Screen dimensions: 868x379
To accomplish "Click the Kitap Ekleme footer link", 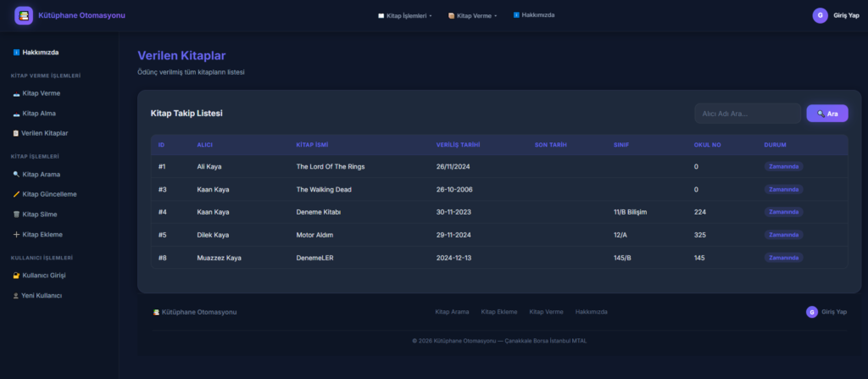I will [x=499, y=312].
